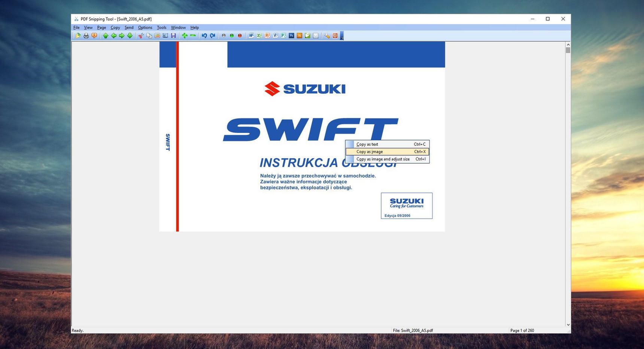The width and height of the screenshot is (644, 349).
Task: Send selection to Visio icon
Action: pos(276,36)
